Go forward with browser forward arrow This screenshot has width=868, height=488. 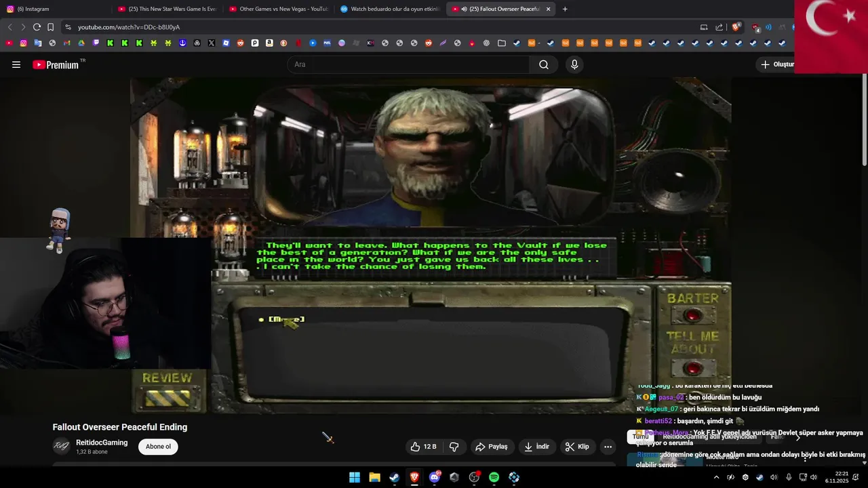point(23,27)
